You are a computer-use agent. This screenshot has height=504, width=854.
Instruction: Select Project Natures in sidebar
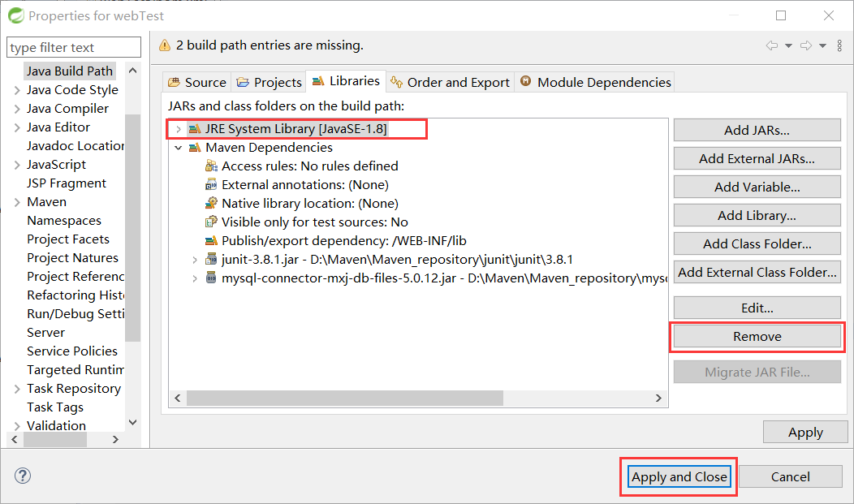tap(72, 258)
